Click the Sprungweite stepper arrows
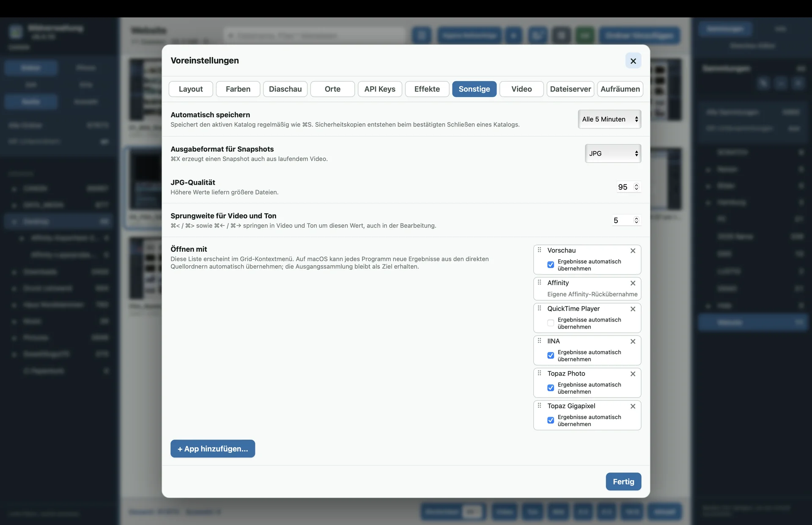 point(636,220)
